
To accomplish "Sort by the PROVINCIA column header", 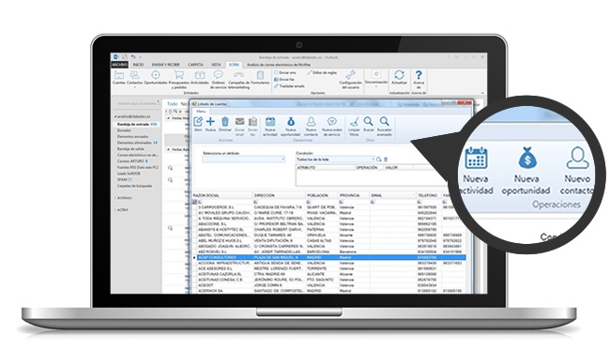I will (x=354, y=195).
